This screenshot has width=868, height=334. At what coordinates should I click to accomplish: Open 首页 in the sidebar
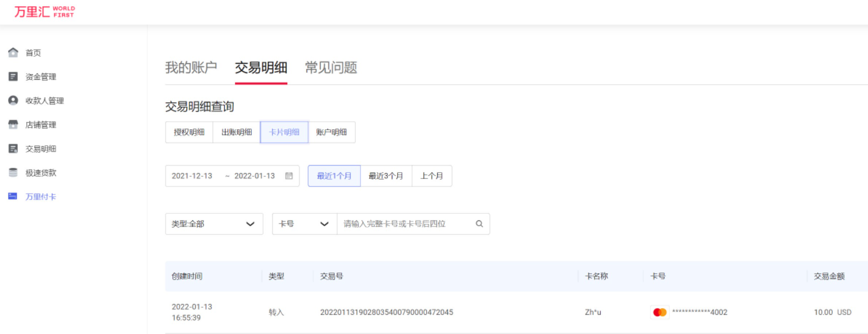click(33, 53)
